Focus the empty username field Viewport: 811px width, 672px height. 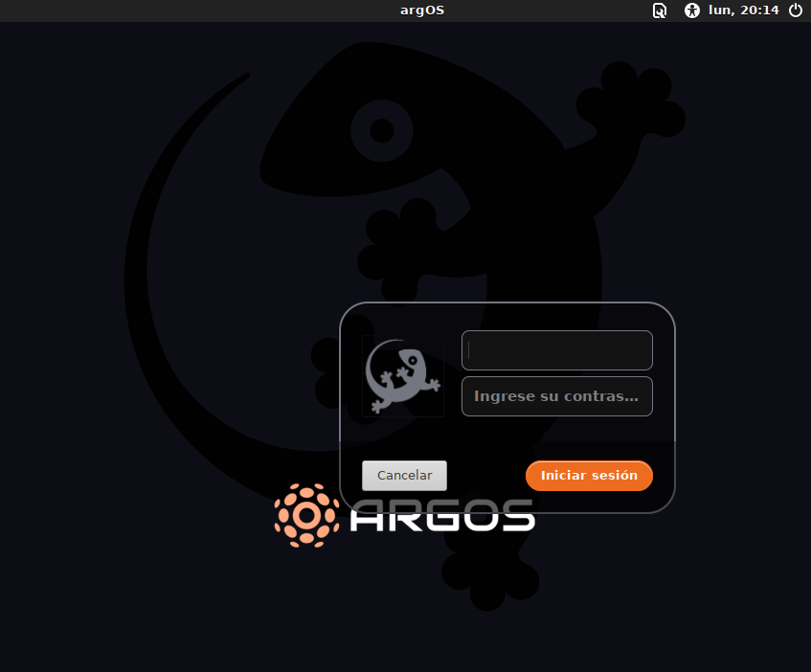point(556,350)
